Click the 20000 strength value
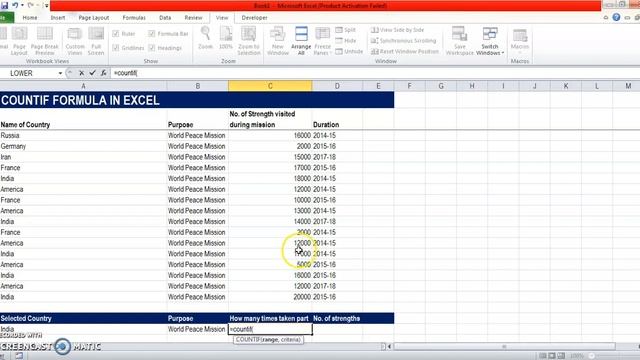Viewport: 640px width, 360px height. point(270,297)
